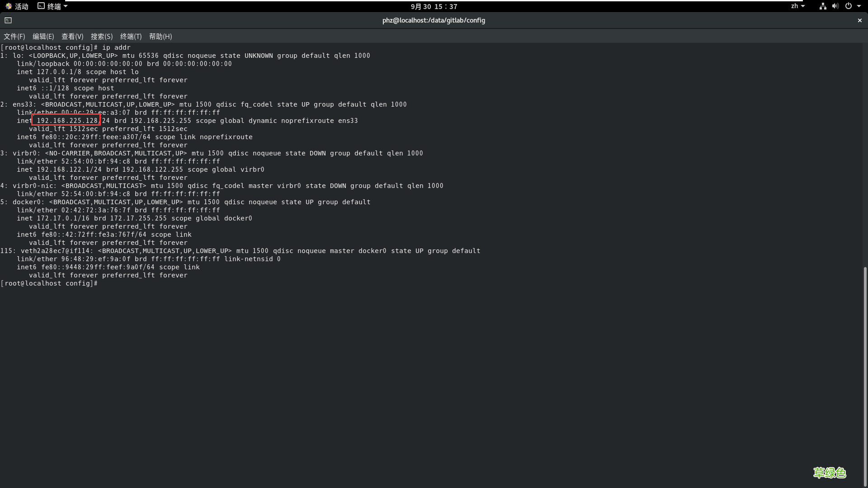Open the 编辑(E) menu
The width and height of the screenshot is (868, 488).
point(43,37)
